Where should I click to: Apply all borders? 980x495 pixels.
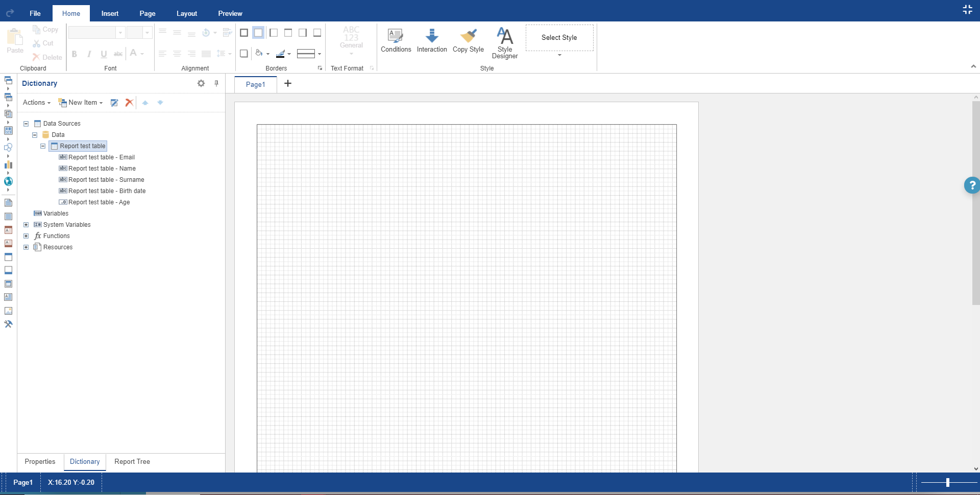pos(244,33)
